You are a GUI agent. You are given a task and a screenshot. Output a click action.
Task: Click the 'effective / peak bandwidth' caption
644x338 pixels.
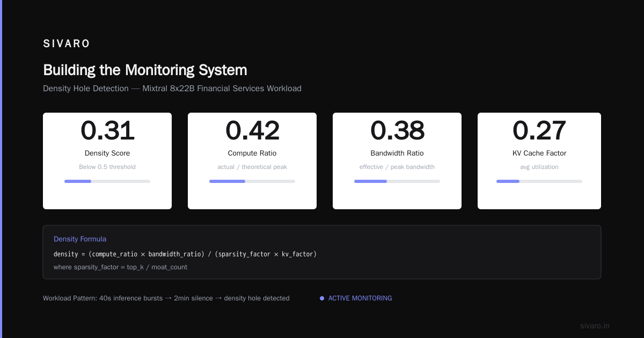pos(397,167)
